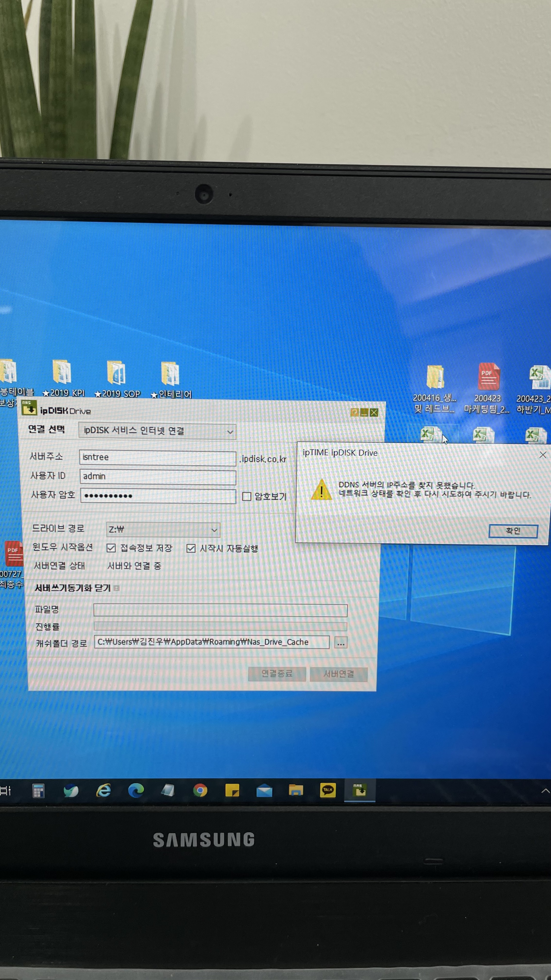
Task: Open Microsoft Edge from the taskbar
Action: 136,791
